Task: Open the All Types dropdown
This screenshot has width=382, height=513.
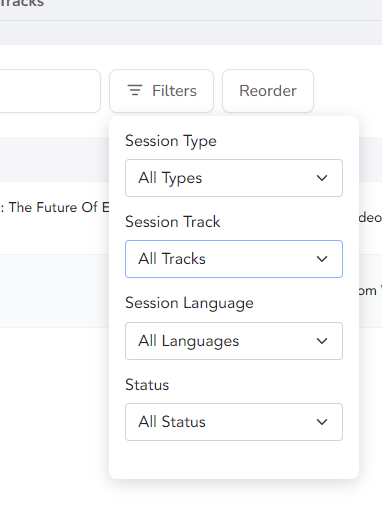Action: [x=234, y=178]
